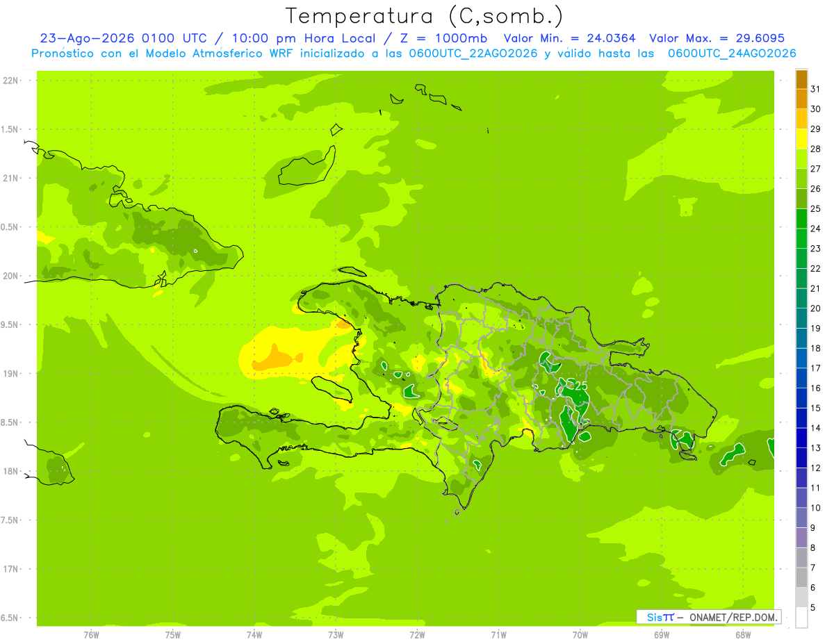
Task: Click the '17N' latitude axis label
Action: [11, 569]
